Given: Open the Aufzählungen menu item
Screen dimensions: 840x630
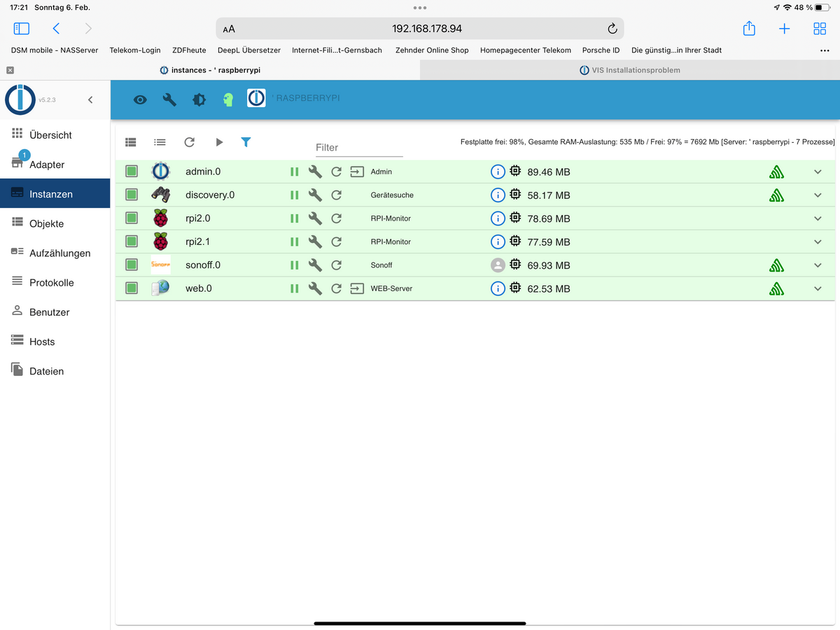Looking at the screenshot, I should (x=55, y=253).
